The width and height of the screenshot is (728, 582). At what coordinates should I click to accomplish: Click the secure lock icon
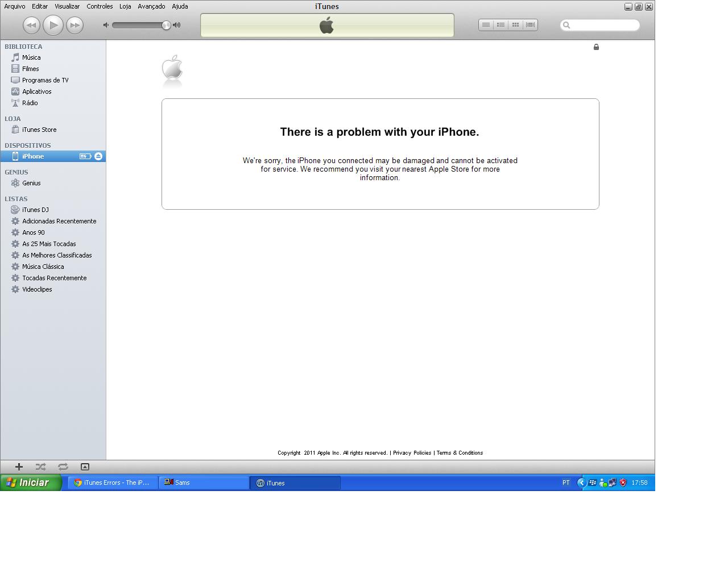point(596,47)
